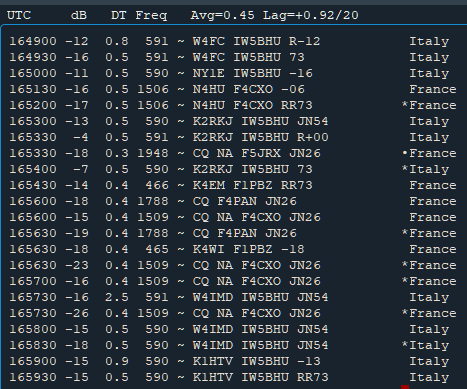
Task: Select the NY1E IW5BHU -16 decode line
Action: coord(229,73)
